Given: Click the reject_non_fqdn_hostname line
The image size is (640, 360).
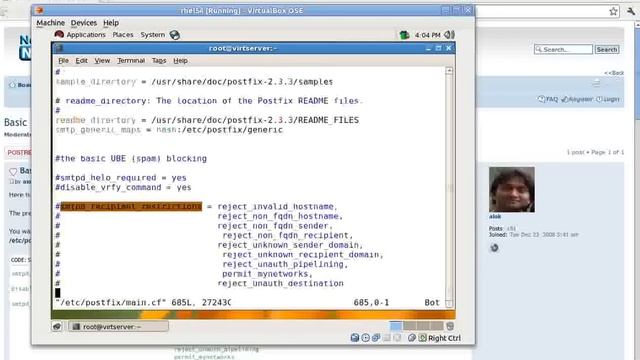Looking at the screenshot, I should coord(280,216).
